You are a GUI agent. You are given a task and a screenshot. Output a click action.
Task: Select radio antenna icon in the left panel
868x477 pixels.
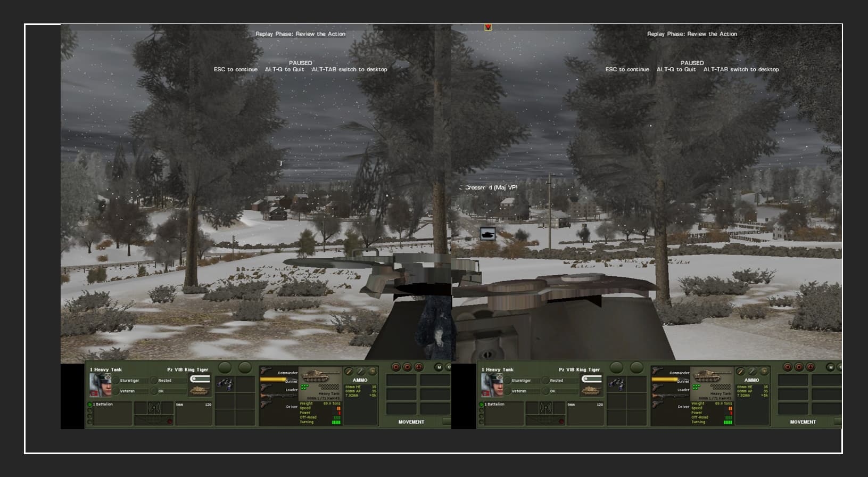154,409
